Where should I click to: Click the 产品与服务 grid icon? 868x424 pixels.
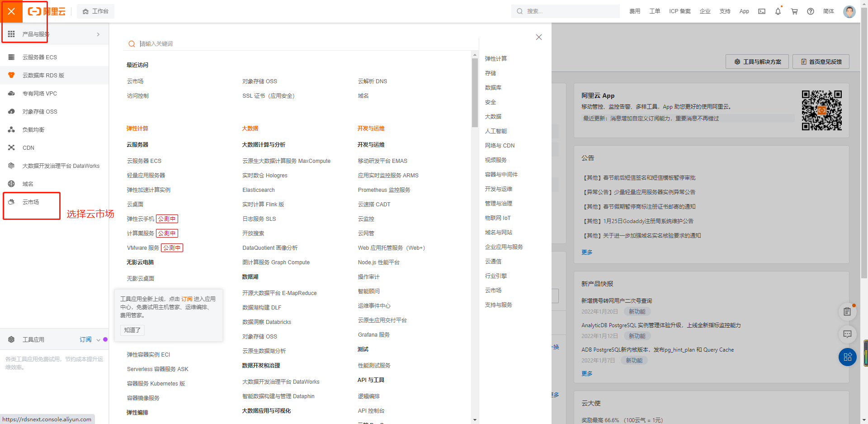[x=11, y=34]
